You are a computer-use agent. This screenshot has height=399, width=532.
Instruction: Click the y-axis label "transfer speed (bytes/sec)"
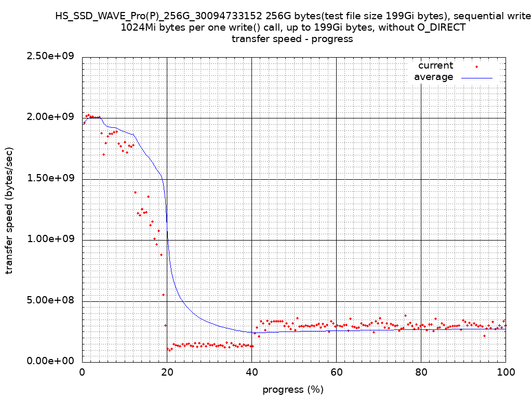point(9,210)
